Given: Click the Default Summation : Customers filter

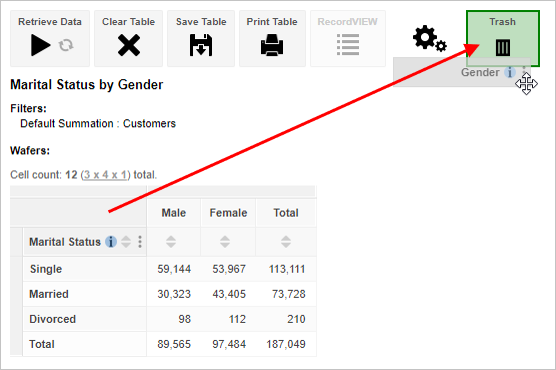Looking at the screenshot, I should click(x=98, y=123).
